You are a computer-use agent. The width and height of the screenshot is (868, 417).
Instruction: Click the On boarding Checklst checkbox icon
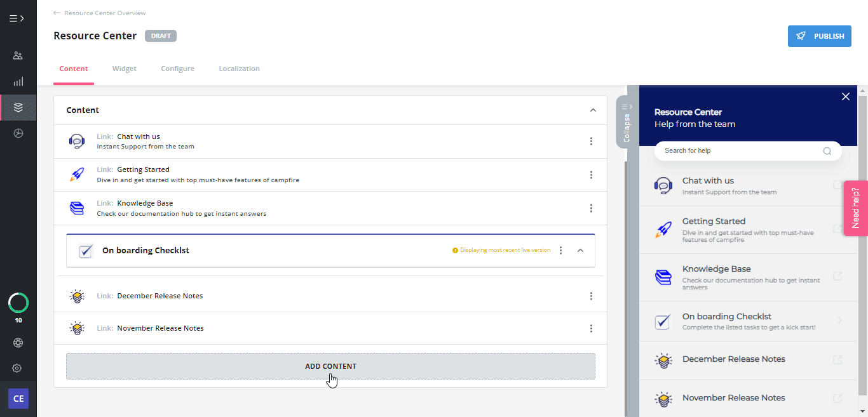[85, 251]
